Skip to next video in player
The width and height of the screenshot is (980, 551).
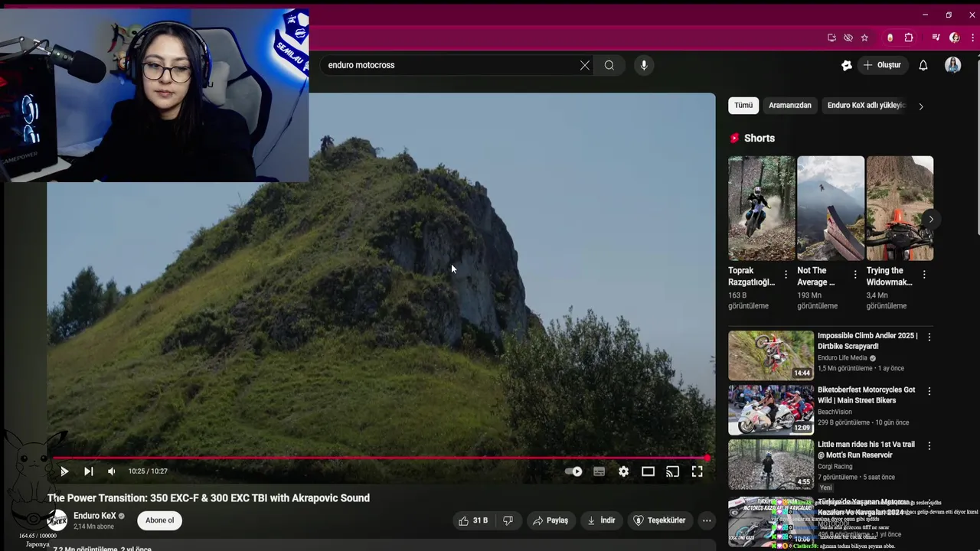coord(89,471)
